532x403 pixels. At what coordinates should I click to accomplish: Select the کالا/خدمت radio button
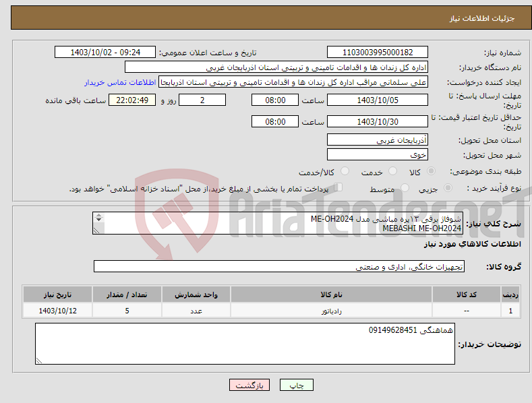[x=345, y=171]
